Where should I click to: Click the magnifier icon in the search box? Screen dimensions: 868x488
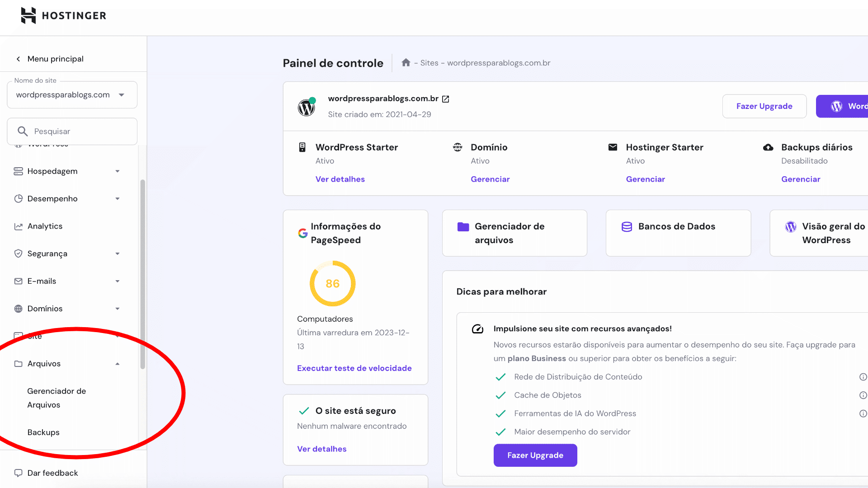click(x=23, y=131)
